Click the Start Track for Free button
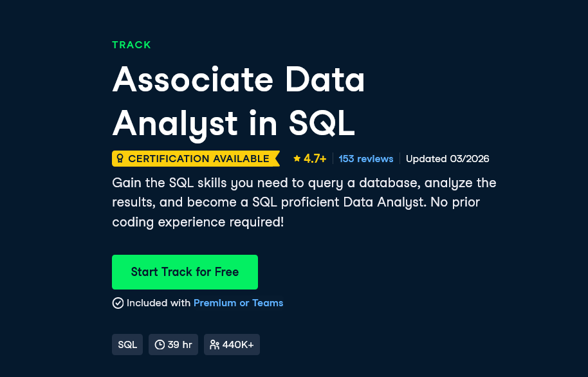The image size is (588, 377). (x=185, y=272)
